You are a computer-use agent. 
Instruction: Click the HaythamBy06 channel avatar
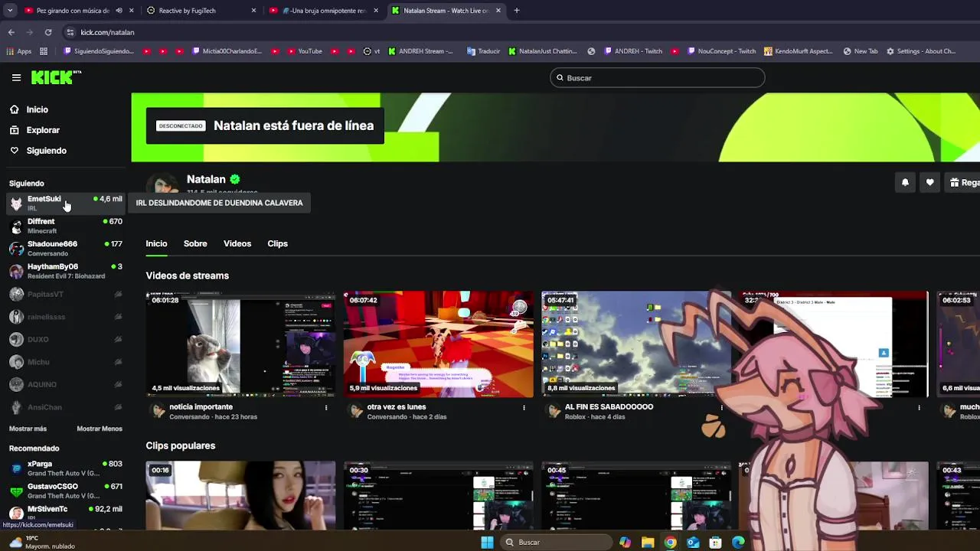coord(16,271)
